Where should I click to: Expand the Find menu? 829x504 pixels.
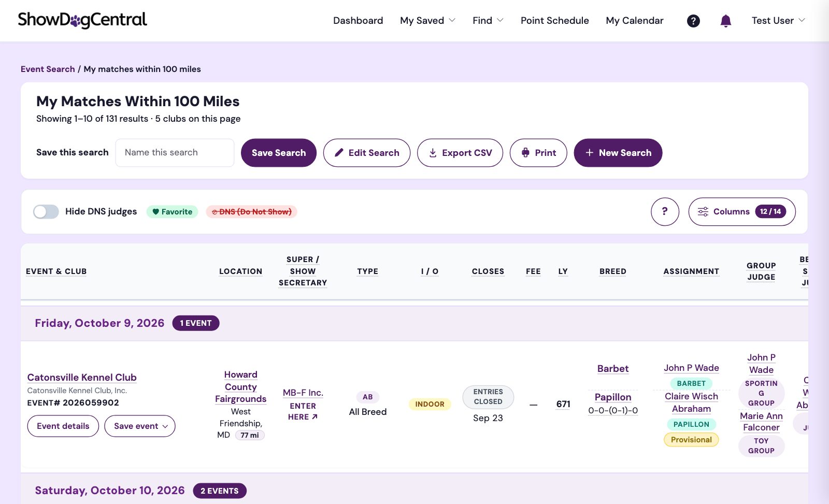[x=488, y=21]
